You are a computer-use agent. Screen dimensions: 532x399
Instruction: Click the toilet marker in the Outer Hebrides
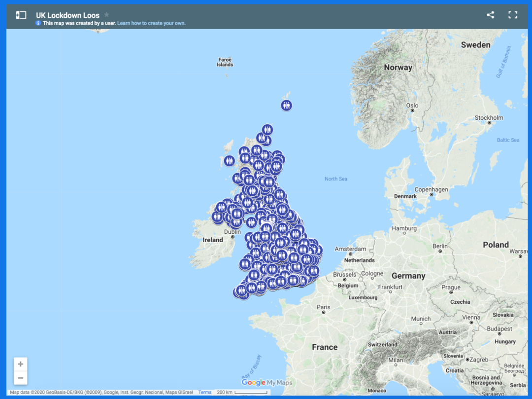[230, 161]
